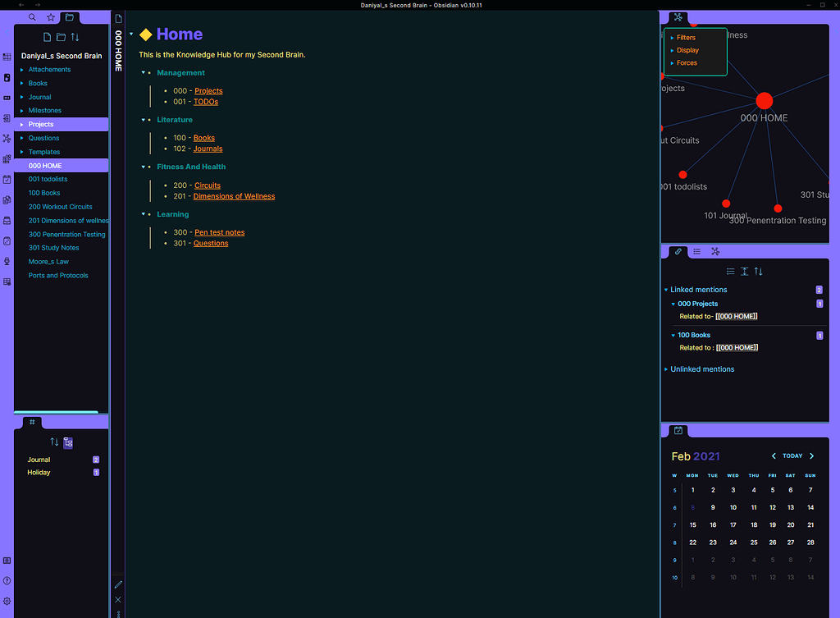Toggle show more context in backlinks

coord(745,272)
